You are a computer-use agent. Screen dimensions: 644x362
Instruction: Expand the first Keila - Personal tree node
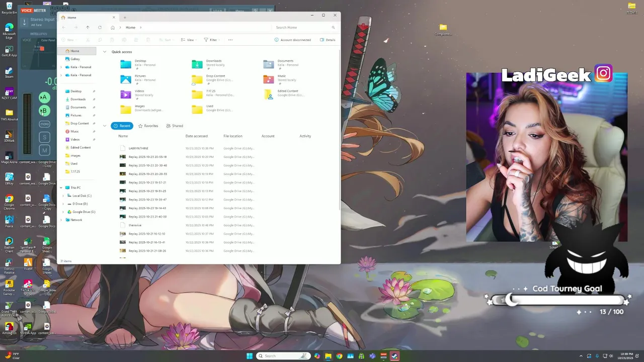coord(61,67)
